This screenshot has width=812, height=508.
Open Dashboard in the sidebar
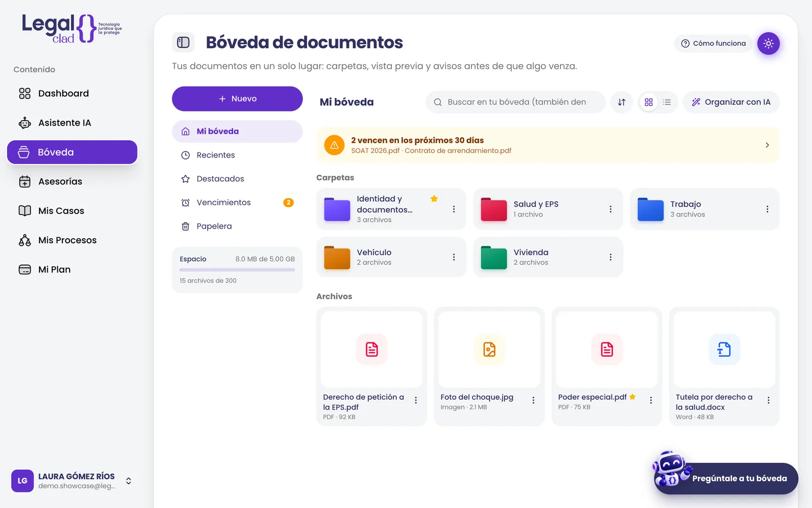(x=72, y=93)
